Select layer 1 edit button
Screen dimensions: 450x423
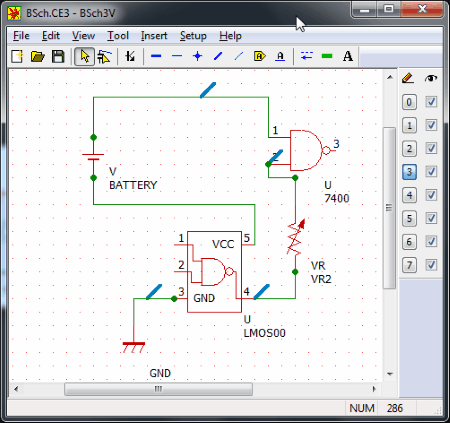pos(409,125)
